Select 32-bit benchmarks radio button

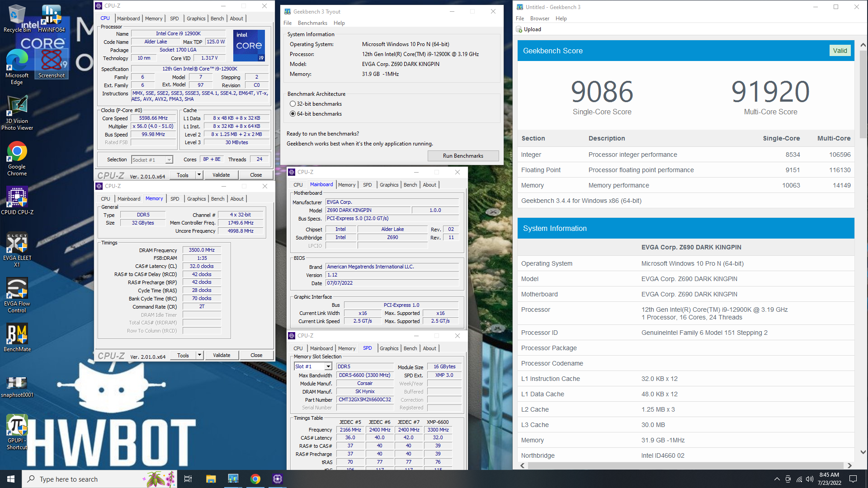pos(292,104)
